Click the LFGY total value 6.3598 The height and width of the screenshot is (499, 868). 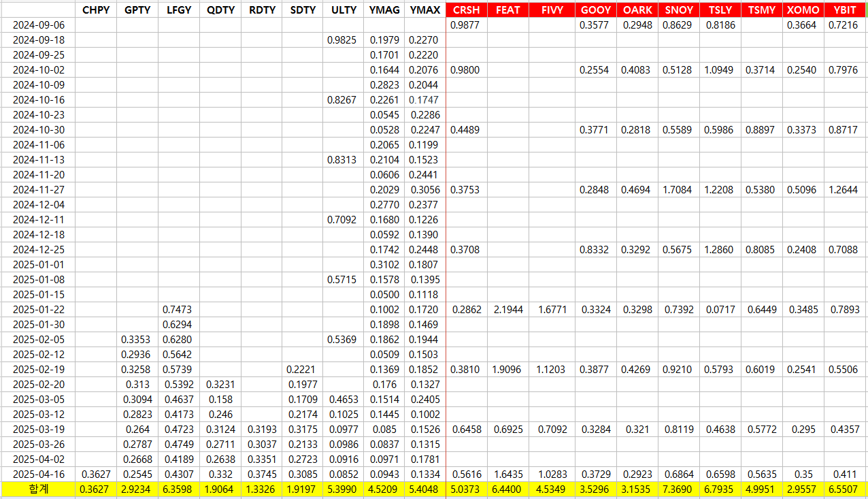(x=180, y=489)
